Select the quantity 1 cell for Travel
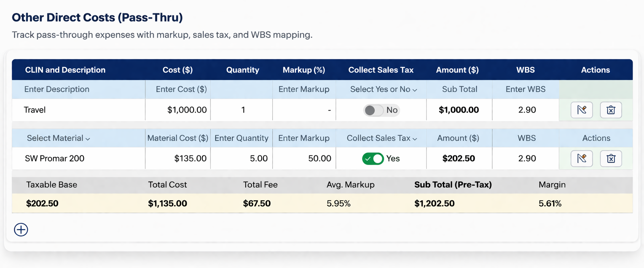This screenshot has width=644, height=268. pyautogui.click(x=242, y=110)
